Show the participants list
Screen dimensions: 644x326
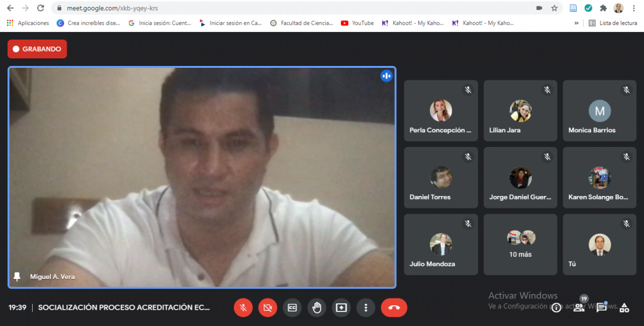click(x=579, y=307)
